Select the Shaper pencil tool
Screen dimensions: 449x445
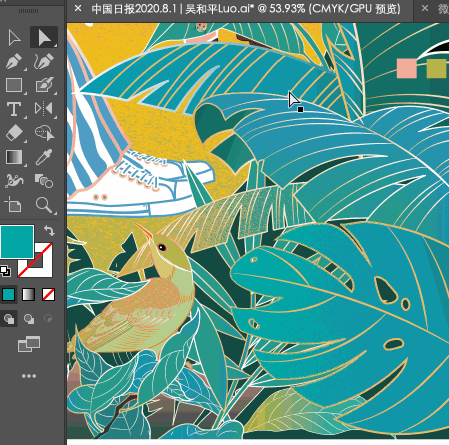coord(44,85)
